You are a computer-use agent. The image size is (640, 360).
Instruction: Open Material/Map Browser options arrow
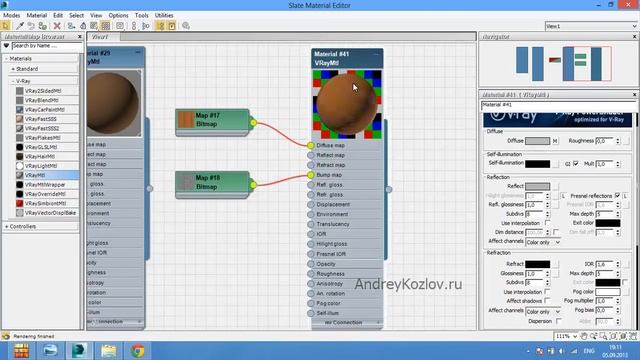tap(6, 46)
